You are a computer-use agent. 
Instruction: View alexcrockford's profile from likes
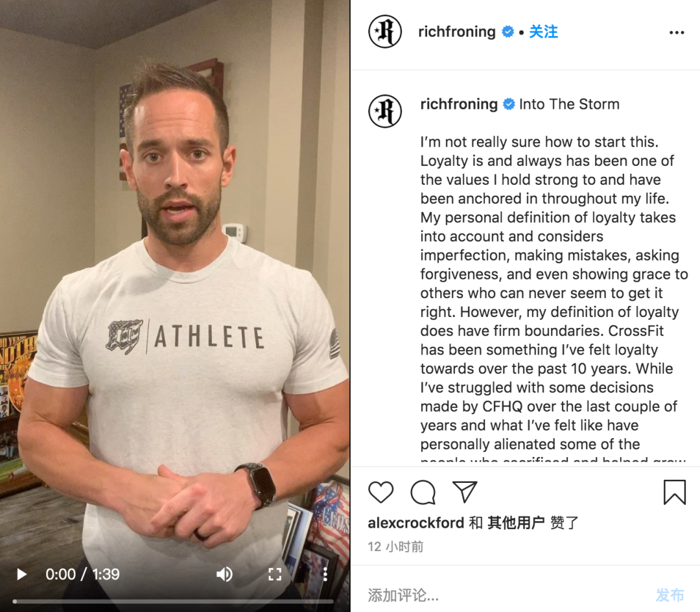point(416,523)
